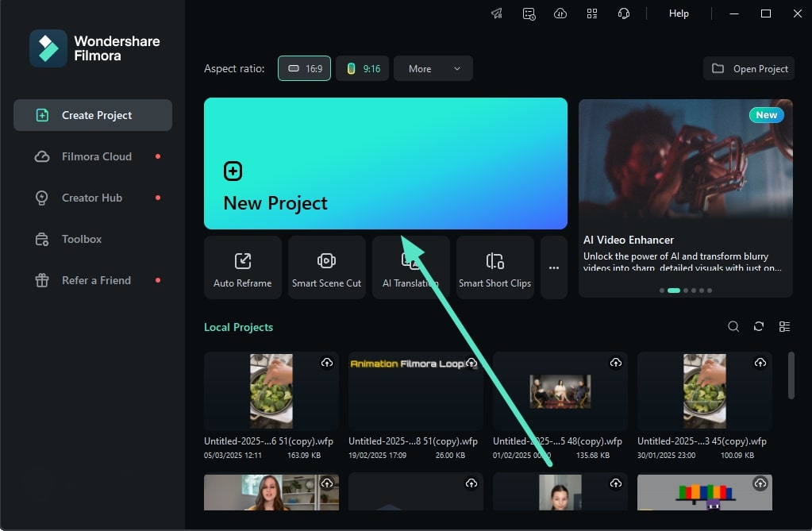Click the paper plane icon in title bar
The width and height of the screenshot is (812, 531).
[x=497, y=13]
